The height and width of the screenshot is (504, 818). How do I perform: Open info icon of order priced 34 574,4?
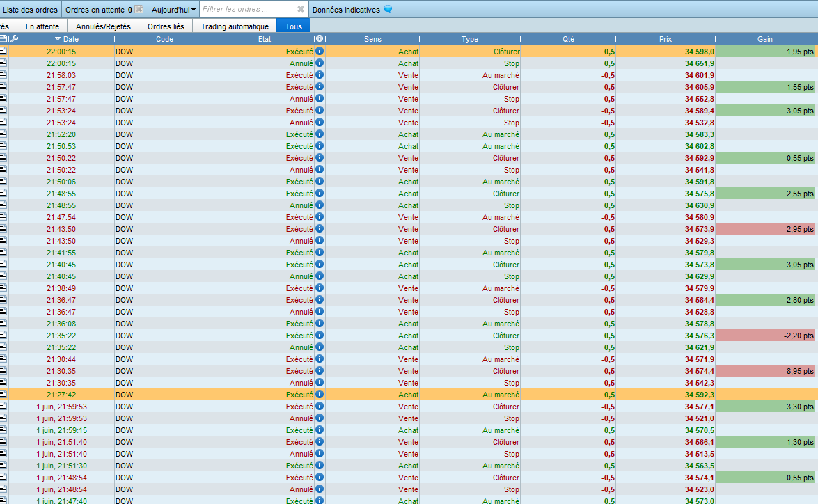pyautogui.click(x=320, y=370)
